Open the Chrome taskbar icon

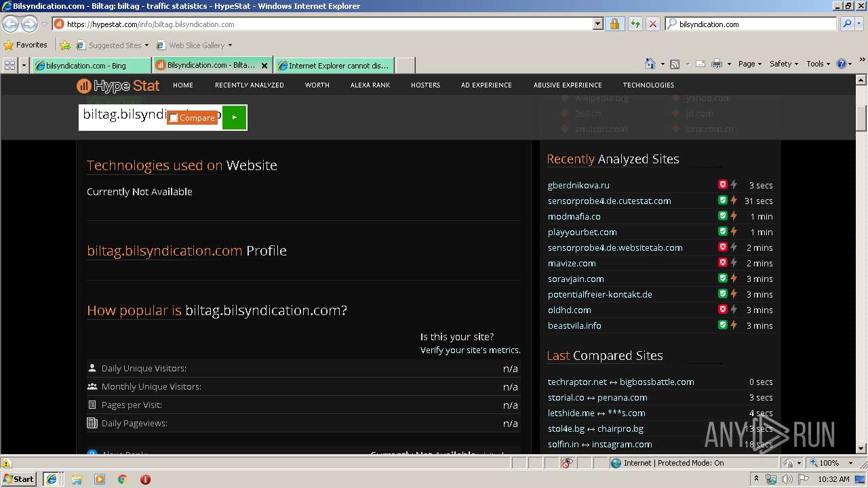click(x=123, y=479)
